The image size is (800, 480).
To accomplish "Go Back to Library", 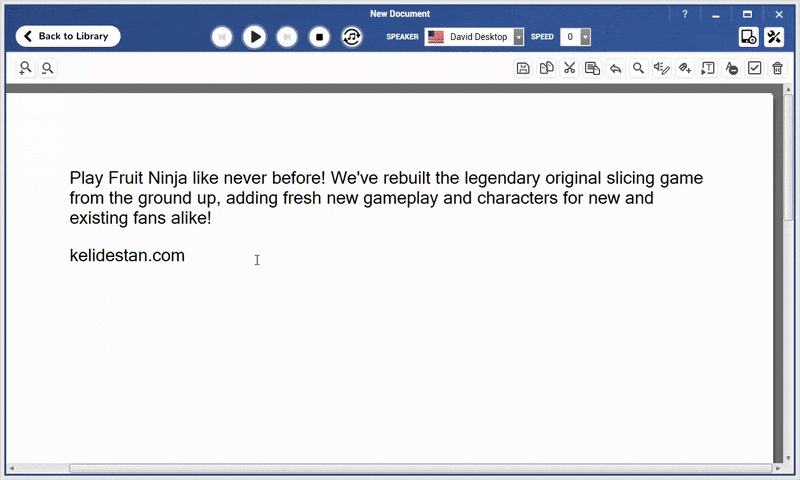I will [68, 36].
